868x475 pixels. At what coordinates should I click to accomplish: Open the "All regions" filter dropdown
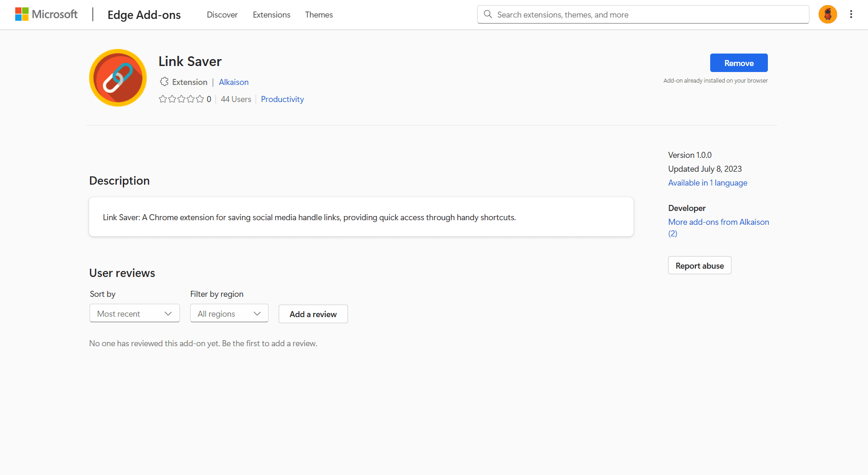(229, 313)
